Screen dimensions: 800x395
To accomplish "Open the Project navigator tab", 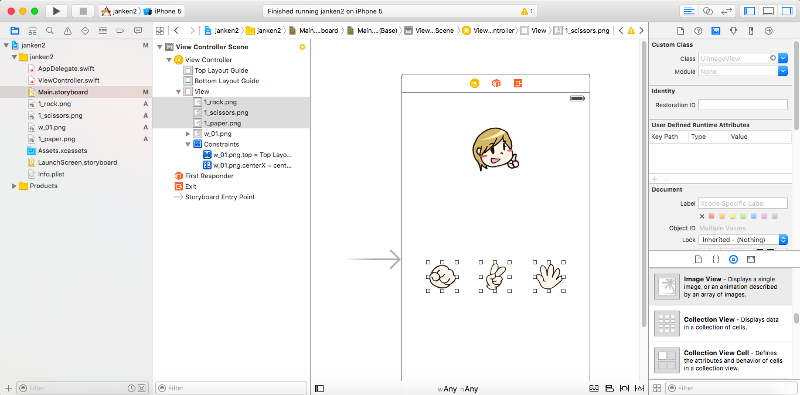I will click(15, 31).
